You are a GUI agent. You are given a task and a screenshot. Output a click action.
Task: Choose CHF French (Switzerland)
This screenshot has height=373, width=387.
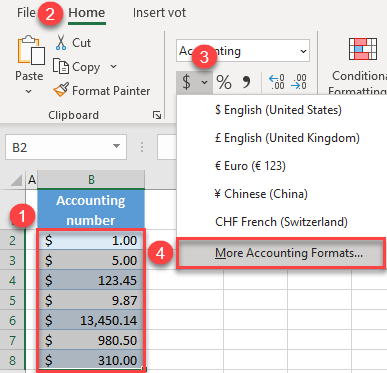[x=282, y=222]
